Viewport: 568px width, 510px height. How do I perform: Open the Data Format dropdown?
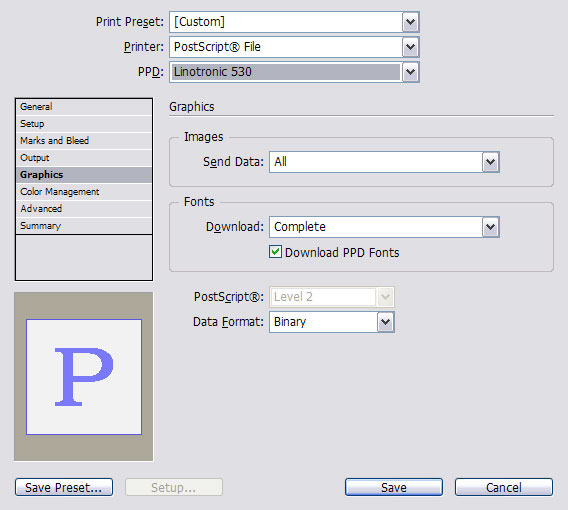385,322
